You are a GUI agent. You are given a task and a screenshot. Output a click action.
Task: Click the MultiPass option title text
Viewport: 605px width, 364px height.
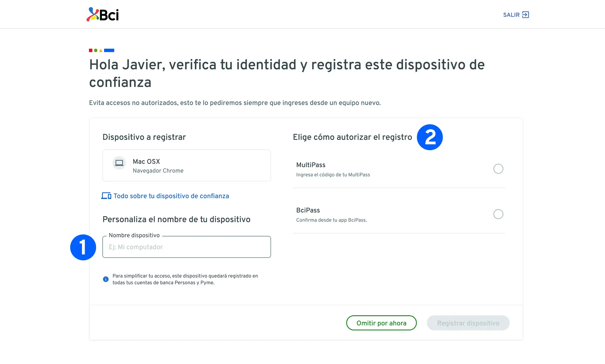click(311, 165)
